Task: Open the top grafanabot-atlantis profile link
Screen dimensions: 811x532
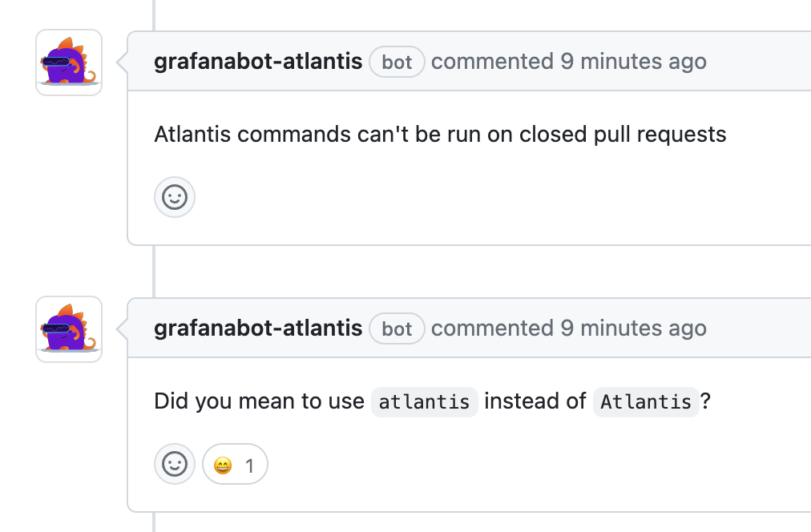Action: pyautogui.click(x=258, y=60)
